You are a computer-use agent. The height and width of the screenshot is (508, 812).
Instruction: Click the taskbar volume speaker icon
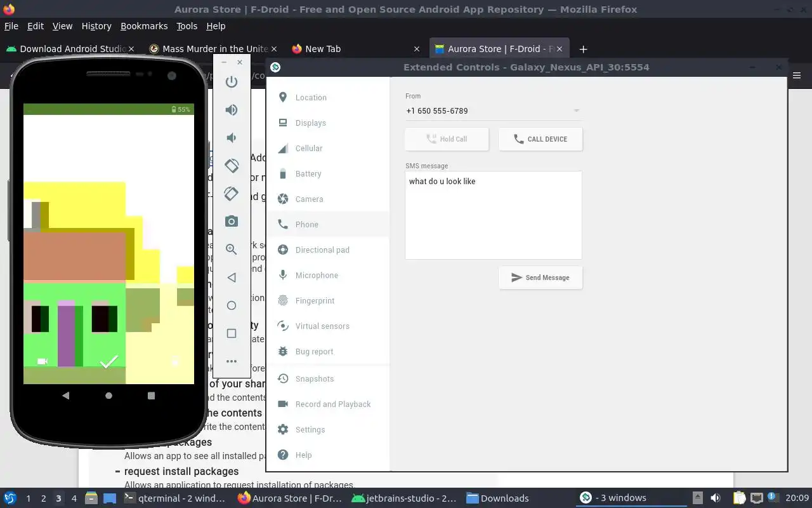[716, 498]
